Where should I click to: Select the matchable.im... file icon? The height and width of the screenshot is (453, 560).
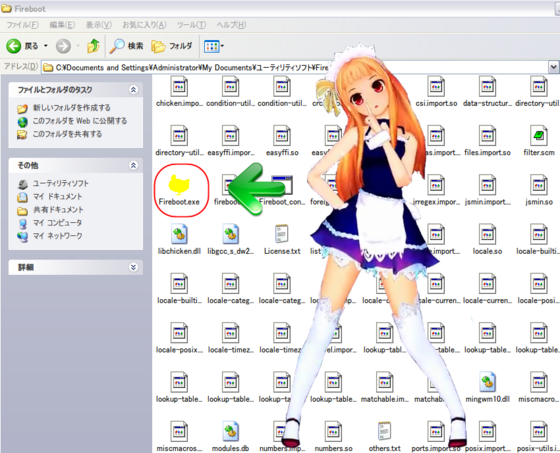click(x=385, y=383)
